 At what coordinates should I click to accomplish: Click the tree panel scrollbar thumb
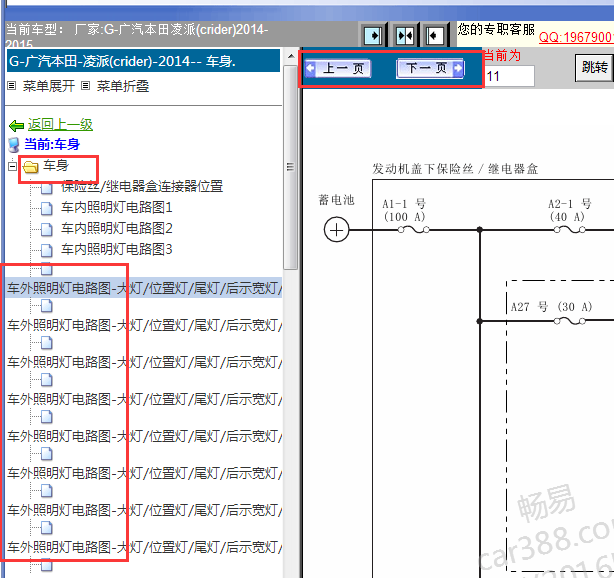click(291, 168)
